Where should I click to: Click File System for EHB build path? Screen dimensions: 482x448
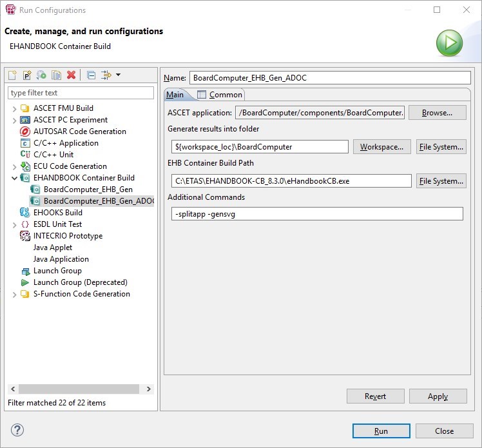tap(441, 181)
